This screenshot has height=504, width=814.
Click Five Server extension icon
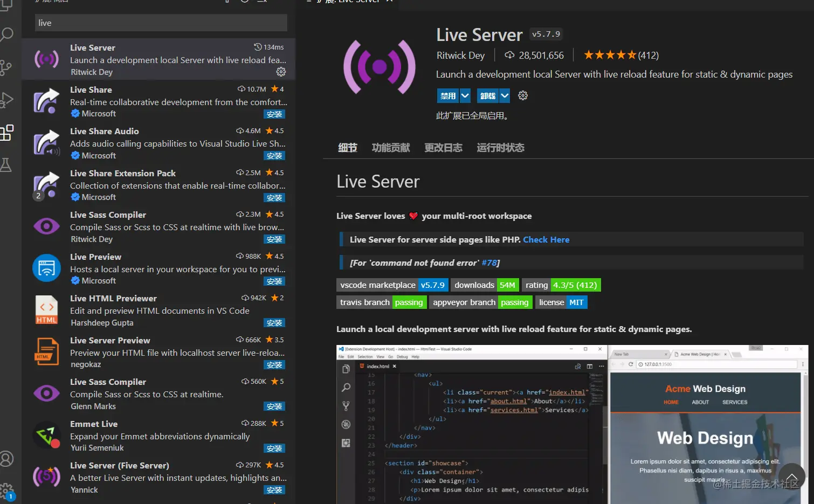click(47, 477)
